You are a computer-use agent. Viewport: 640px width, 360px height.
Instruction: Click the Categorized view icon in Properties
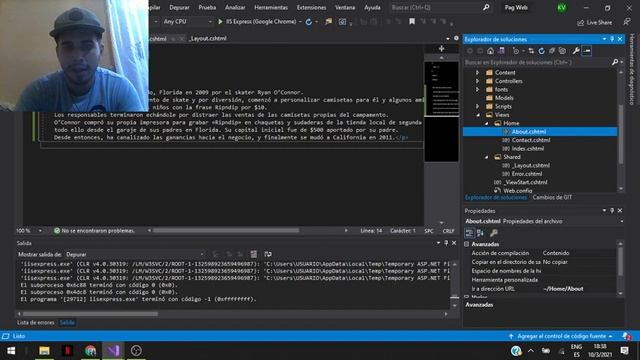pyautogui.click(x=469, y=233)
